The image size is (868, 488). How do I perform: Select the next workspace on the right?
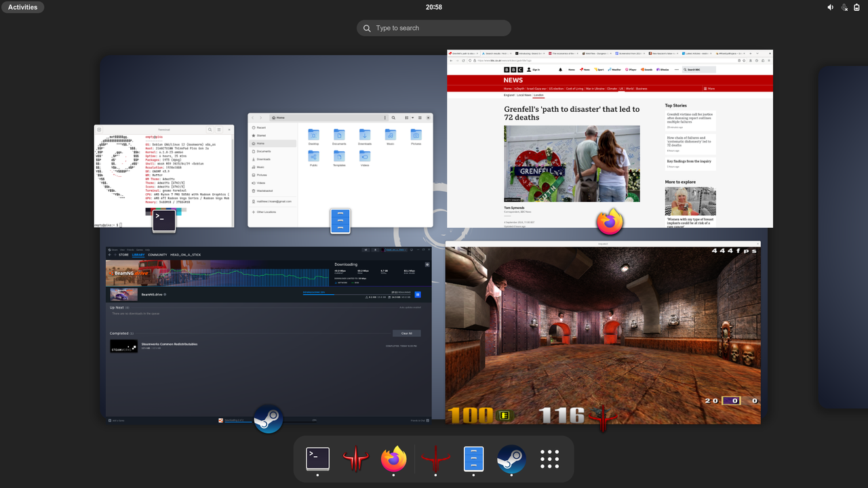(x=843, y=237)
